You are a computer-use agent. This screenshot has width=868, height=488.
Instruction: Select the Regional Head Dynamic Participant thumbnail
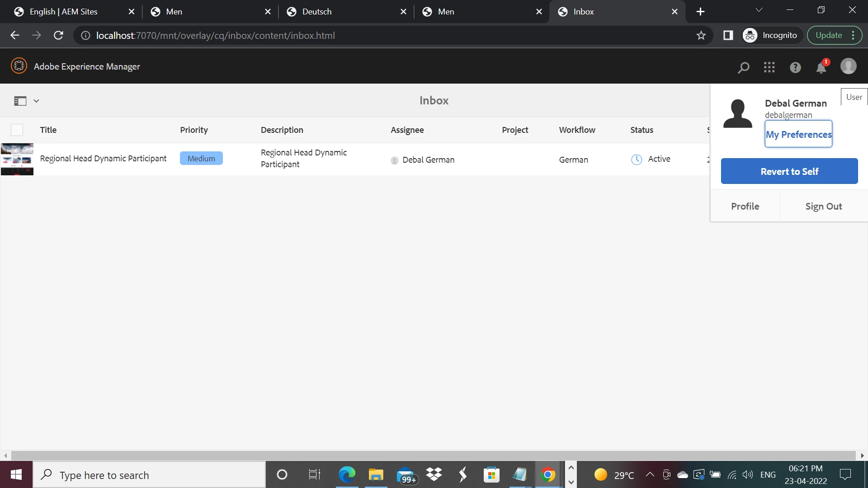pyautogui.click(x=17, y=159)
